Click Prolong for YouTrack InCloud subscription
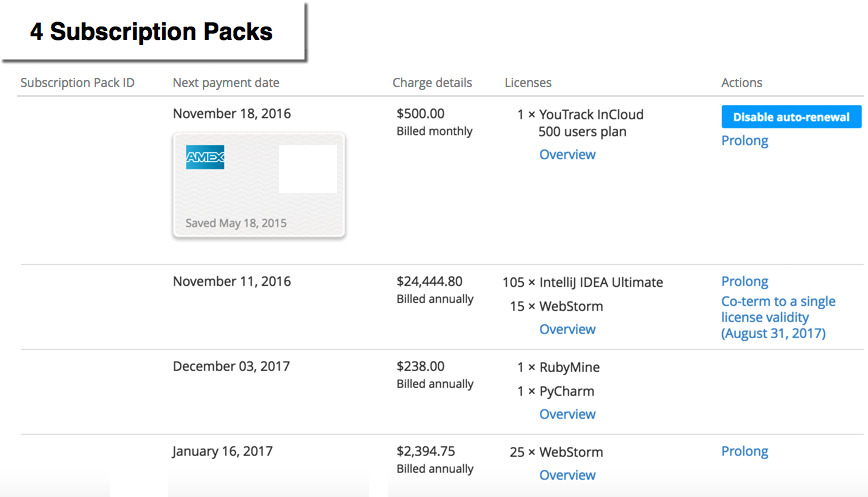This screenshot has height=497, width=868. [x=745, y=141]
